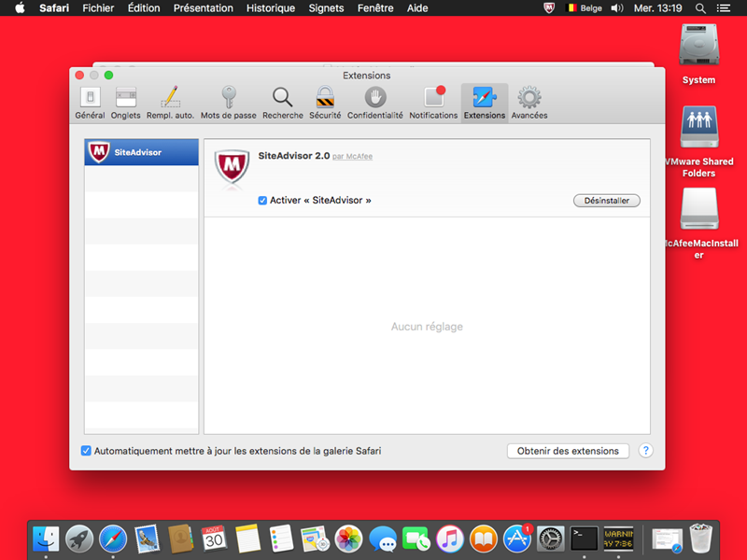Open iTunes music note in Dock
The height and width of the screenshot is (560, 747).
450,539
